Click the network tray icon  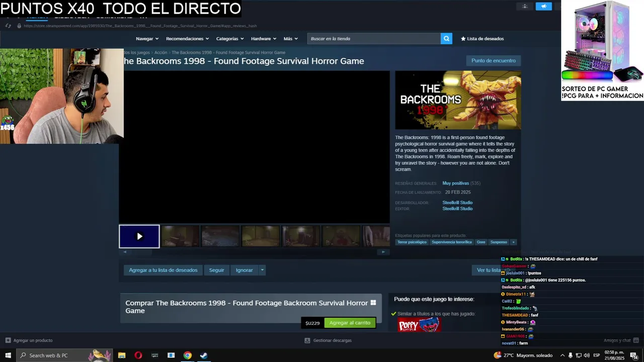click(x=579, y=355)
